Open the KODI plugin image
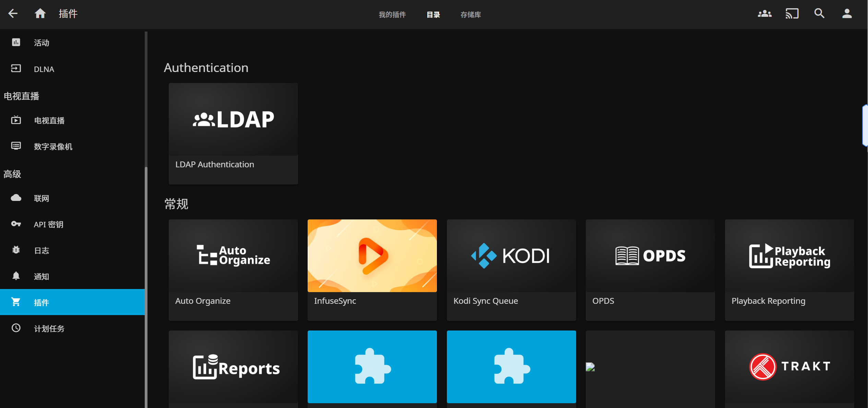Image resolution: width=868 pixels, height=408 pixels. 511,256
